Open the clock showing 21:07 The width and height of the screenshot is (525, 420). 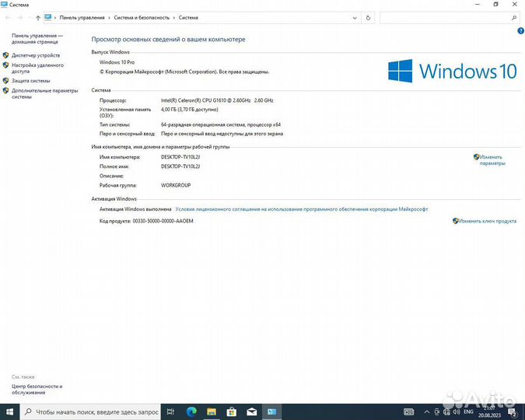[x=489, y=412]
